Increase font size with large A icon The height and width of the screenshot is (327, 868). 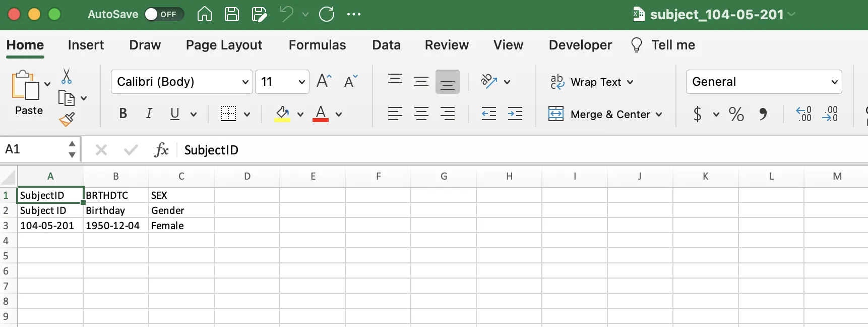(x=324, y=81)
